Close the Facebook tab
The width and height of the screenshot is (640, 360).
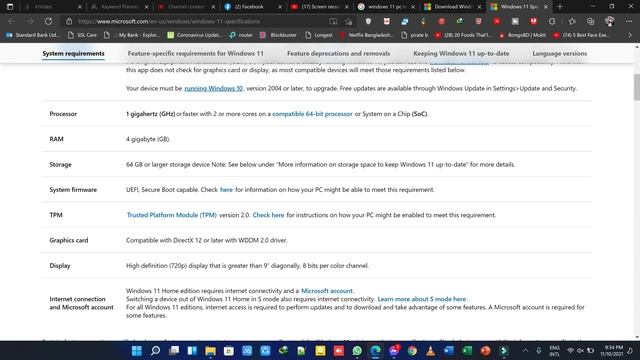[280, 7]
